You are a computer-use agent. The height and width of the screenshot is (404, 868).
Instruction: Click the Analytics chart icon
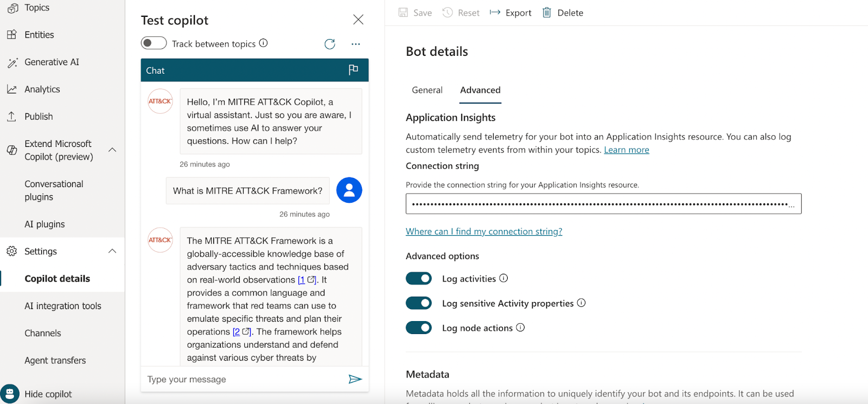tap(12, 89)
